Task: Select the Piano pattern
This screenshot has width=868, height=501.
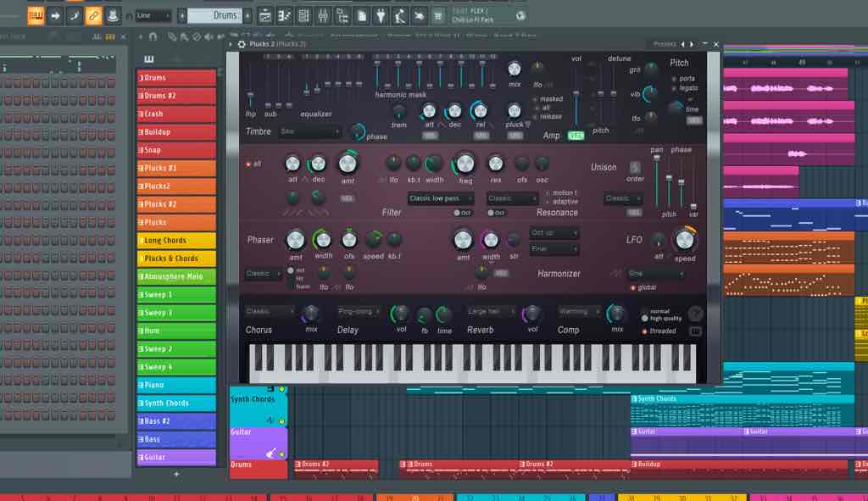Action: 176,386
